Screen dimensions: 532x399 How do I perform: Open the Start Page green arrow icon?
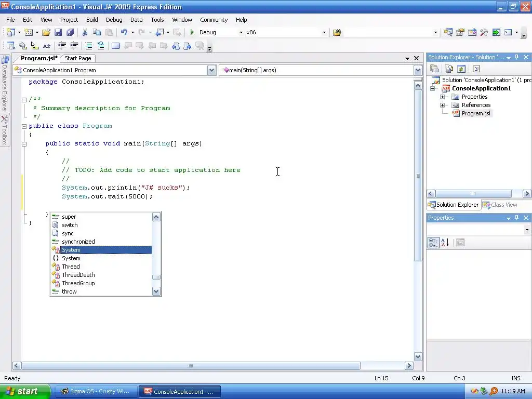tap(496, 32)
